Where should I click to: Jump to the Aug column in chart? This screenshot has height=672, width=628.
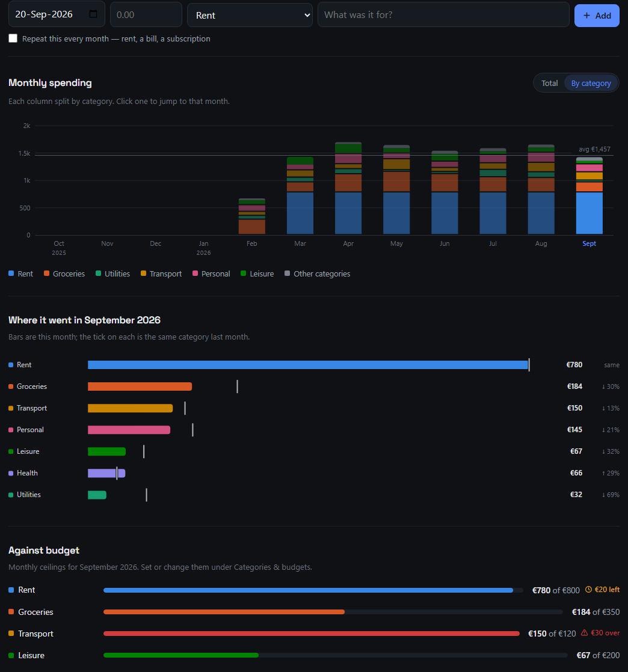coord(541,189)
